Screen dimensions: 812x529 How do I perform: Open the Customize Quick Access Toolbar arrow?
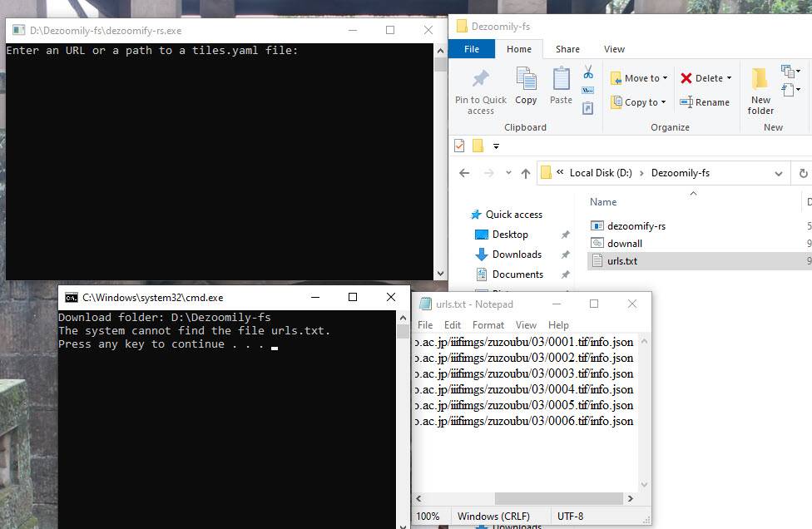point(496,146)
